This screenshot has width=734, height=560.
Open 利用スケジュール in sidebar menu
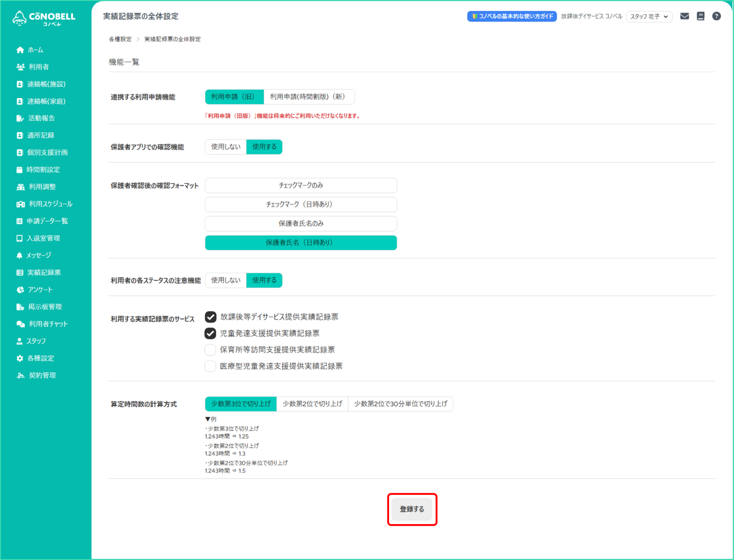click(x=50, y=204)
